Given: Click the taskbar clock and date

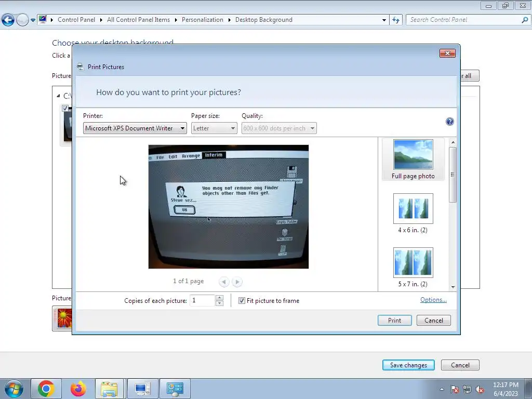Looking at the screenshot, I should click(506, 389).
